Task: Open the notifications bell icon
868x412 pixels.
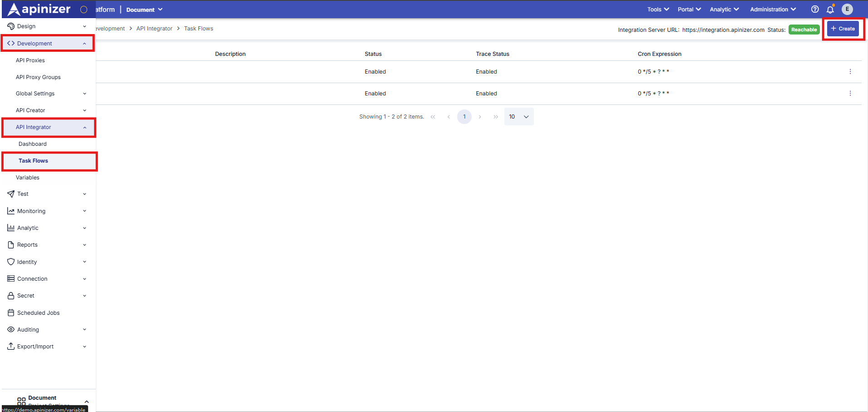Action: (830, 10)
